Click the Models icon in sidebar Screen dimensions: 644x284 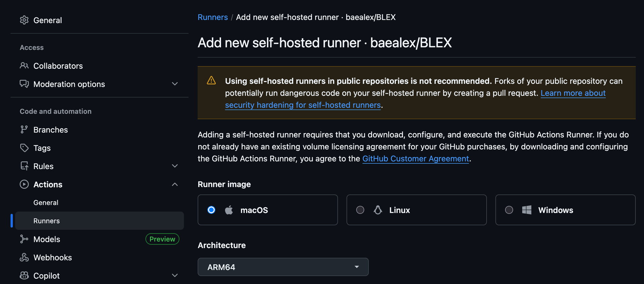(x=24, y=239)
